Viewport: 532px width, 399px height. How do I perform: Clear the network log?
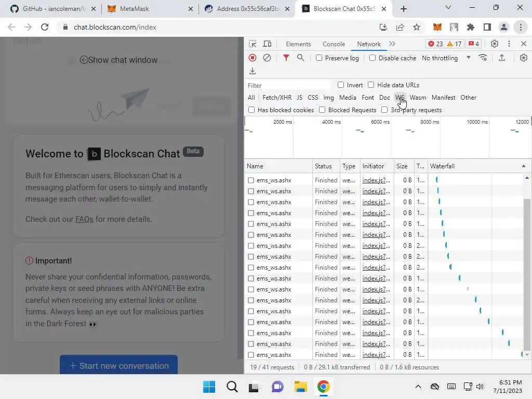click(x=267, y=58)
